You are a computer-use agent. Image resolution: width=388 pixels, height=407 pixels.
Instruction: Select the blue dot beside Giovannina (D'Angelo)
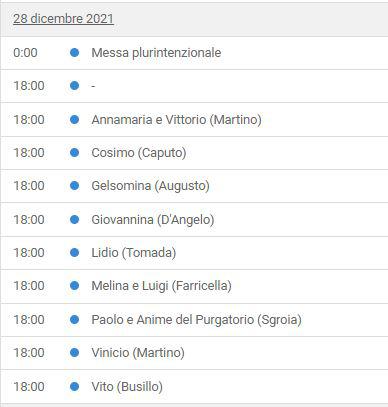coord(75,219)
